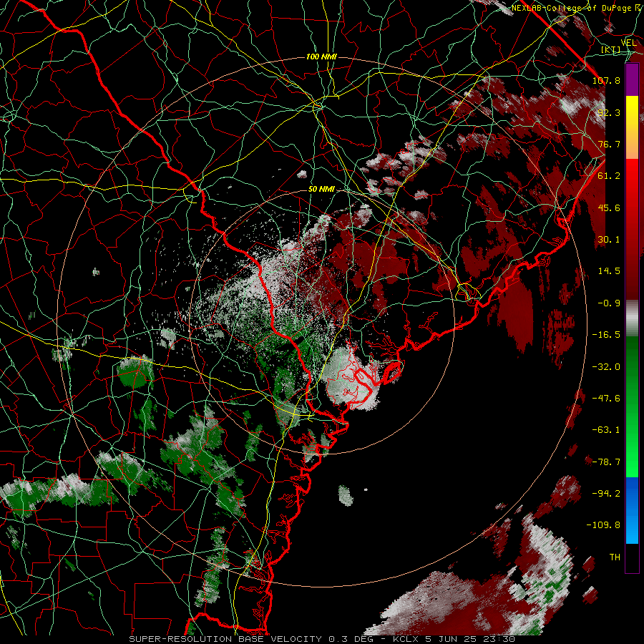Viewport: 644px width, 644px height.
Task: Click the KCLX radar site identifier
Action: click(406, 639)
